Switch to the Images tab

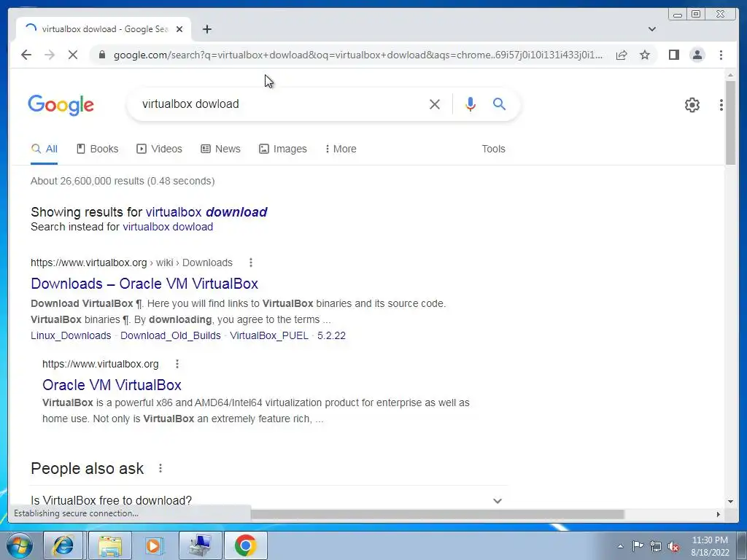point(283,149)
